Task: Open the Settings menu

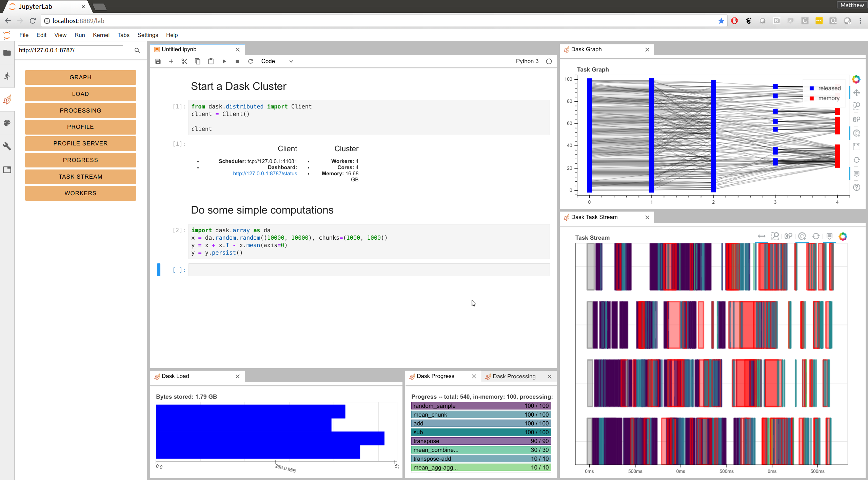Action: pos(147,35)
